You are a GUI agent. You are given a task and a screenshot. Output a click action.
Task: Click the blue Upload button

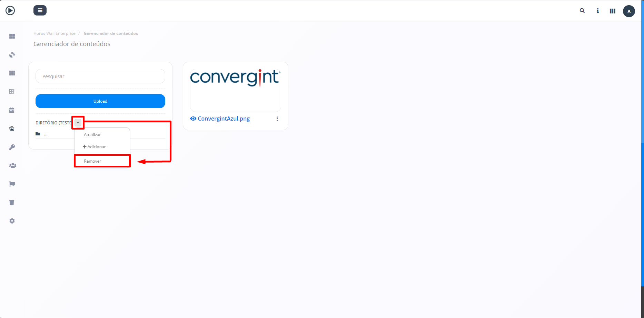tap(100, 101)
